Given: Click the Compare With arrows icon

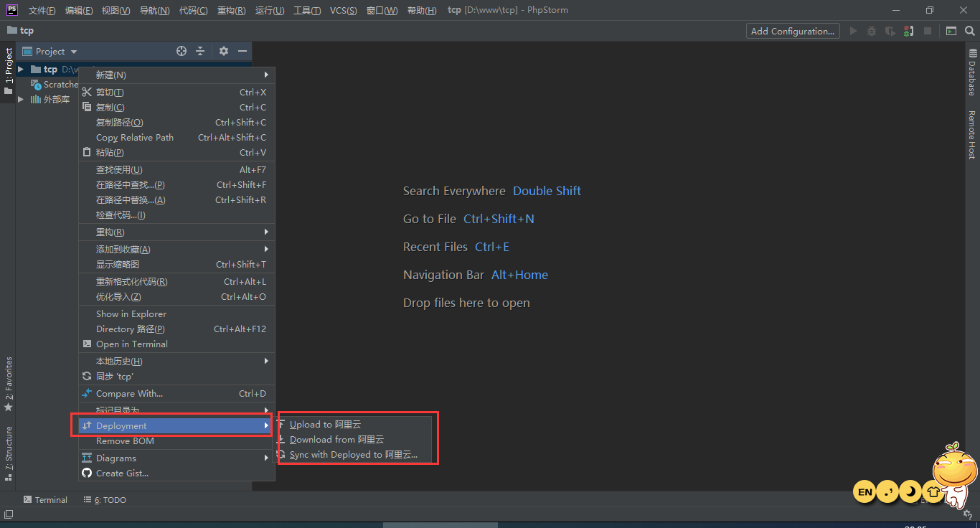Looking at the screenshot, I should 87,393.
